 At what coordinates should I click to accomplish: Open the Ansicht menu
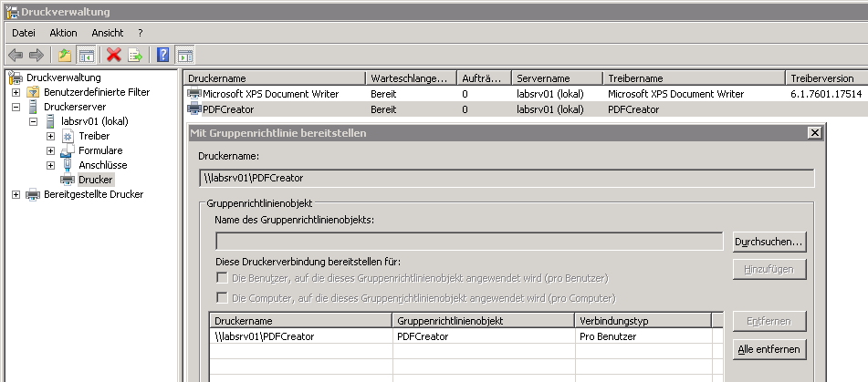coord(108,33)
